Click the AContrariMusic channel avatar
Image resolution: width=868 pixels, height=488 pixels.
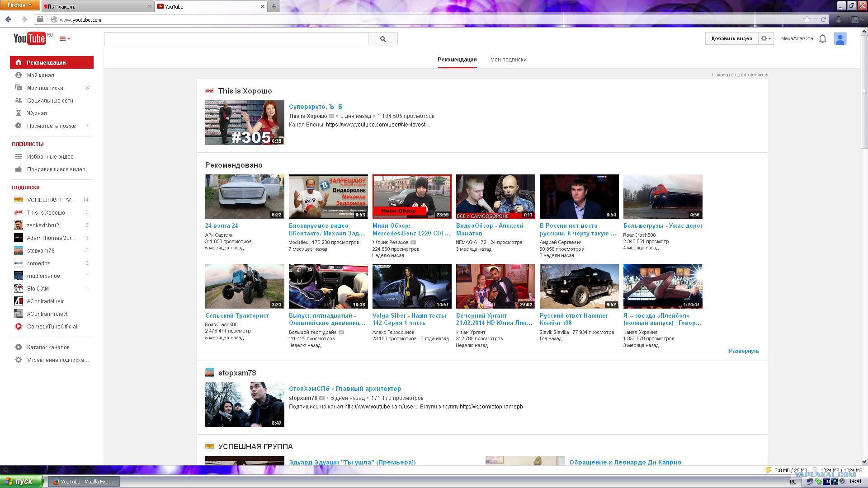tap(19, 301)
